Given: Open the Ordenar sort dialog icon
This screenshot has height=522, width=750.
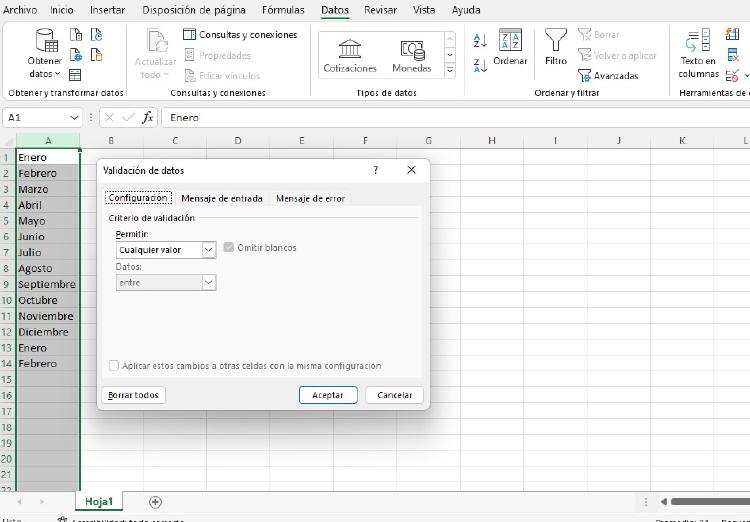Looking at the screenshot, I should tap(510, 40).
